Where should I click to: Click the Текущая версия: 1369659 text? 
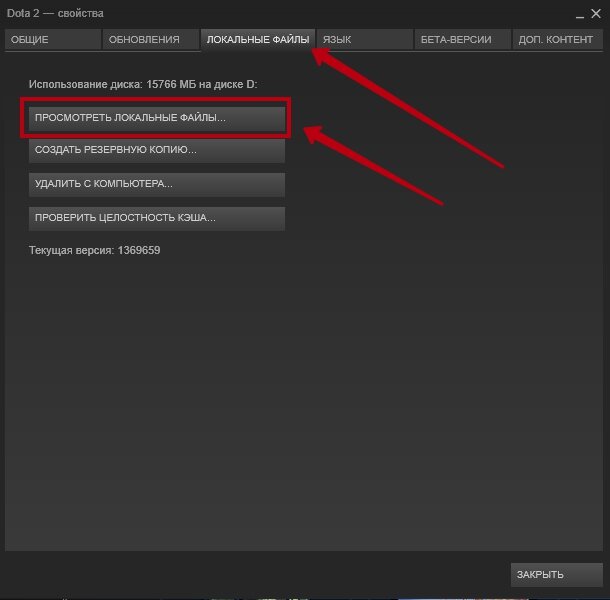coord(95,250)
